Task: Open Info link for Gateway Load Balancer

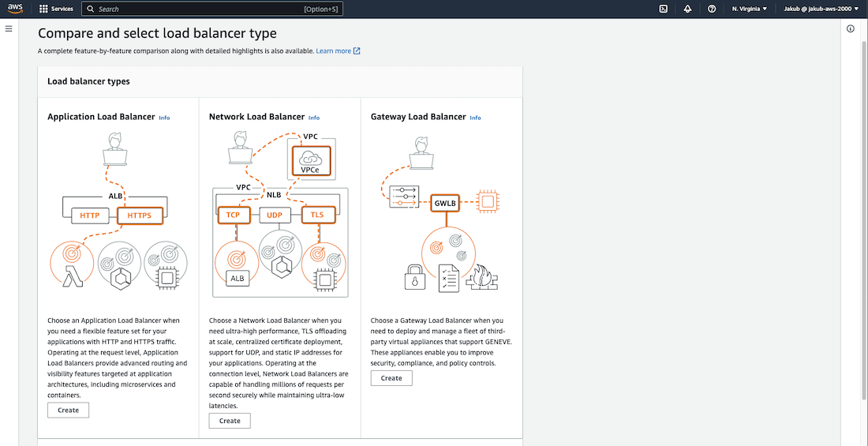Action: pyautogui.click(x=475, y=118)
